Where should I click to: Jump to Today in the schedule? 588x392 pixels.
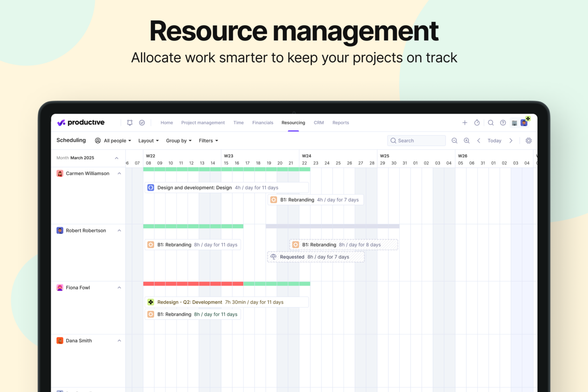click(494, 141)
